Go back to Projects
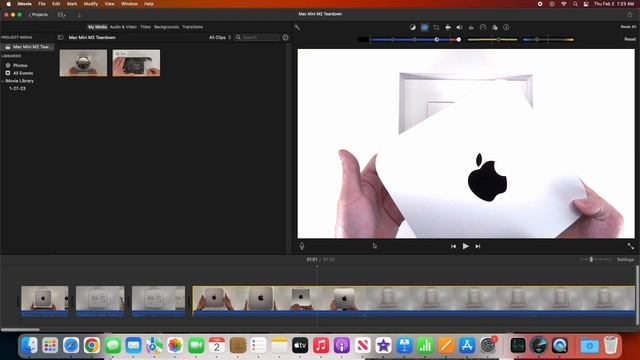 [38, 15]
